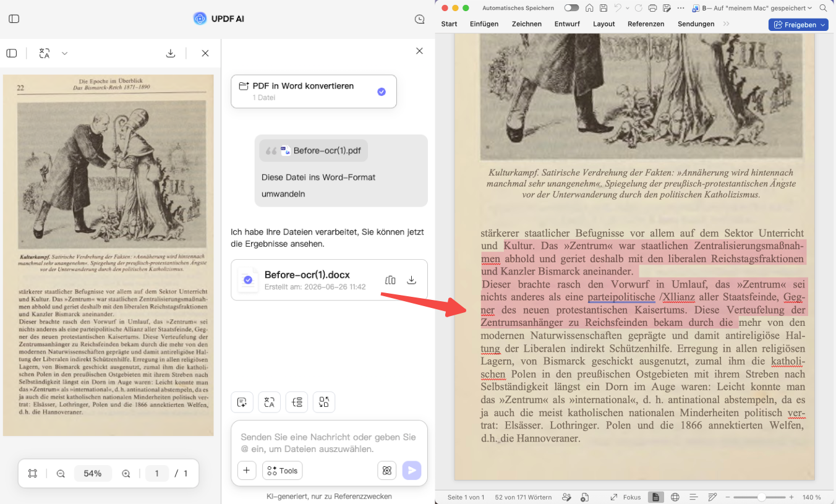Expand the Undo history dropdown arrow
Viewport: 836px width, 504px height.
coord(628,8)
